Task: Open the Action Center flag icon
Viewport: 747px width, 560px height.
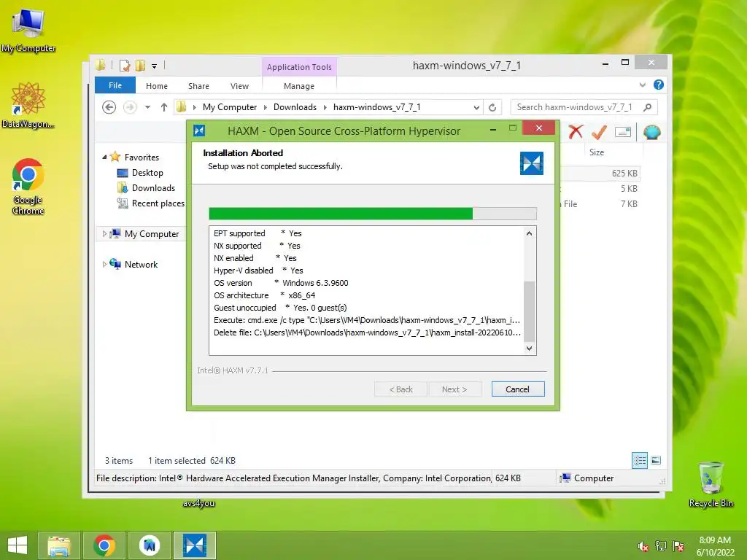Action: (x=678, y=546)
